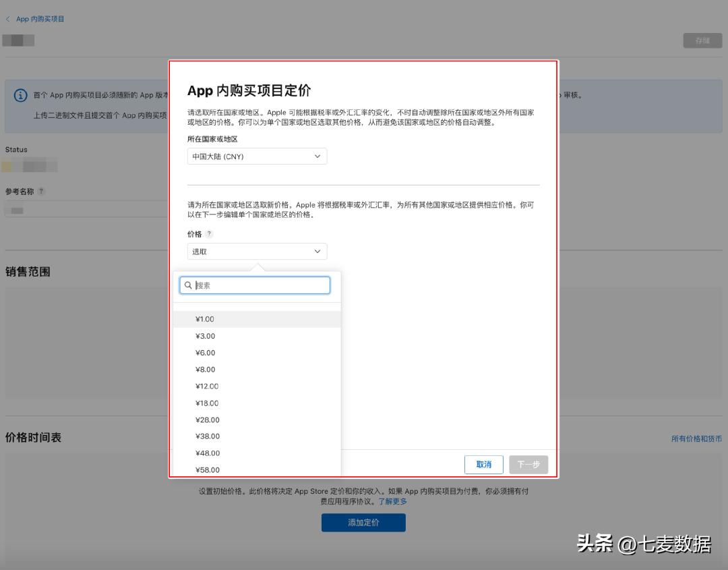Click the chevron on the 中国大陆 (CNY) selector

[x=317, y=156]
